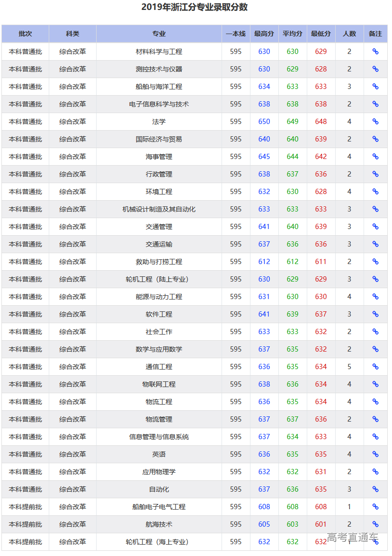Image resolution: width=392 pixels, height=556 pixels.
Task: Click highest score 645 in 海事管理 row
Action: (x=264, y=156)
